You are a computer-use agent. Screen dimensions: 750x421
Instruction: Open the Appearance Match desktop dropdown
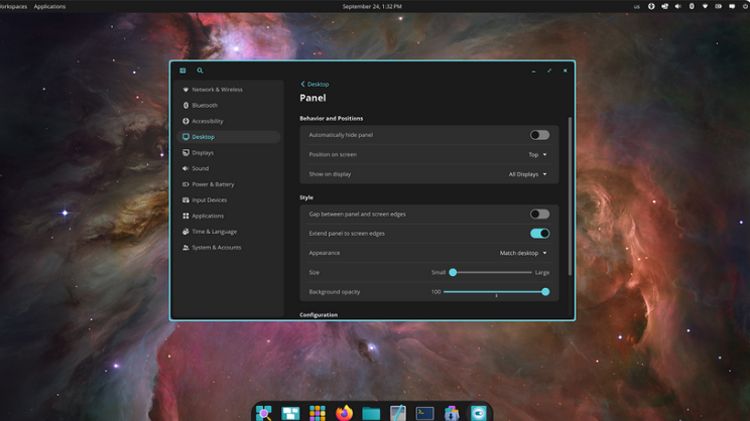524,253
